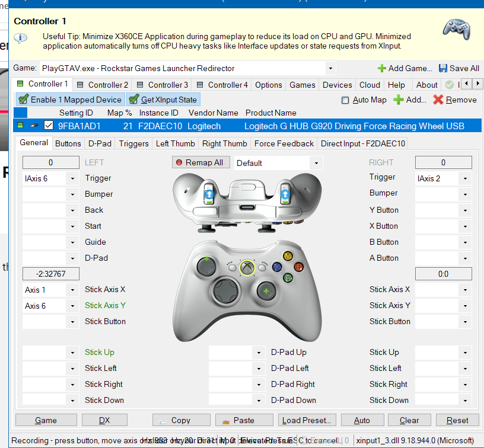Open the Buttons sub-tab
484x448 pixels.
click(x=68, y=143)
